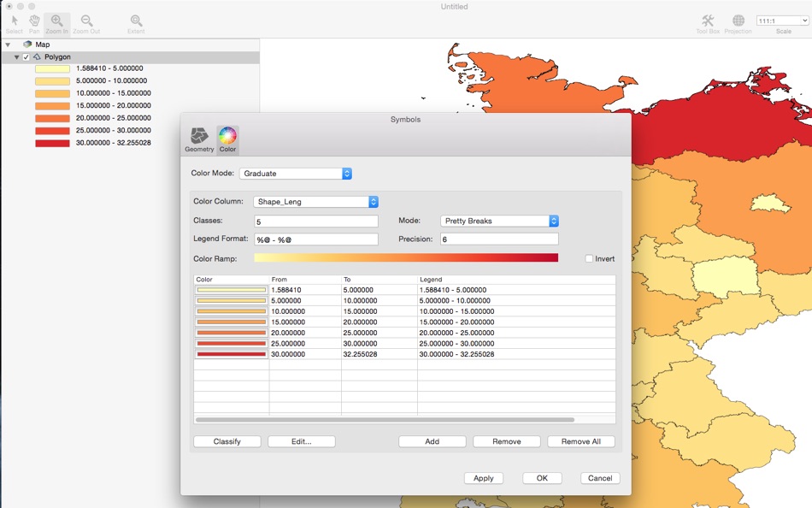Image resolution: width=812 pixels, height=508 pixels.
Task: Click the Map layer group icon
Action: click(x=27, y=44)
